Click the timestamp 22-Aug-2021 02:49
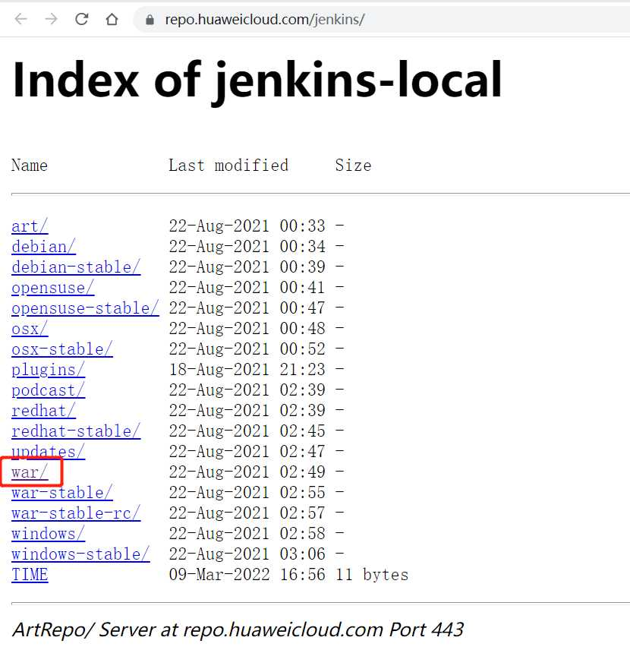This screenshot has width=630, height=672. pyautogui.click(x=247, y=473)
